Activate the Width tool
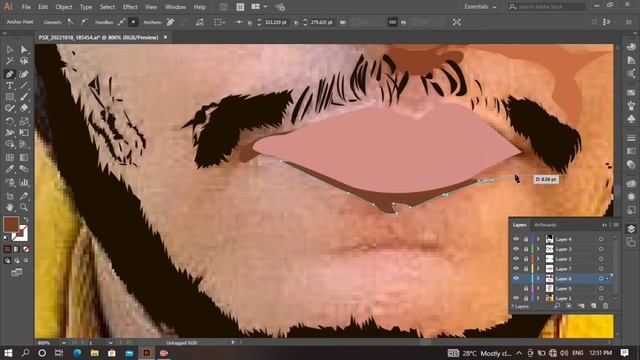 click(x=10, y=133)
